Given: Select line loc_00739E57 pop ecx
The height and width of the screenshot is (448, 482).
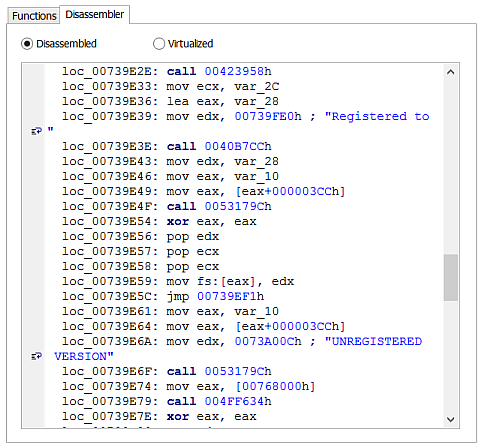Looking at the screenshot, I should [141, 251].
